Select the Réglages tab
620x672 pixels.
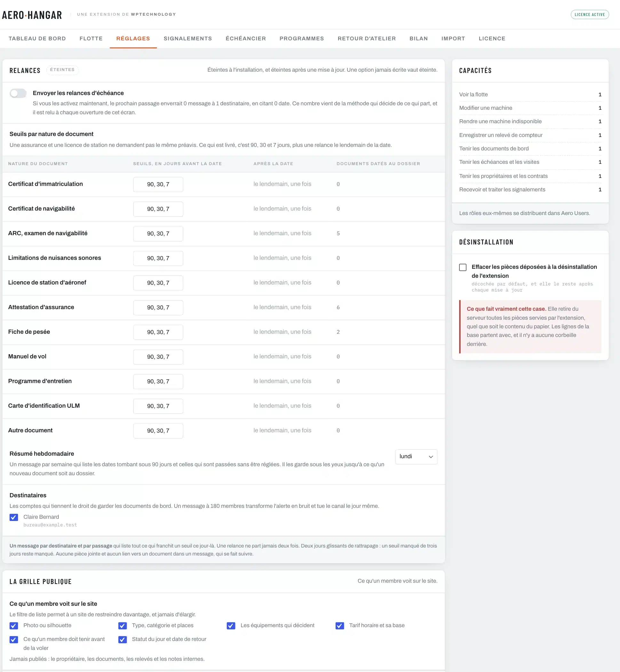133,39
